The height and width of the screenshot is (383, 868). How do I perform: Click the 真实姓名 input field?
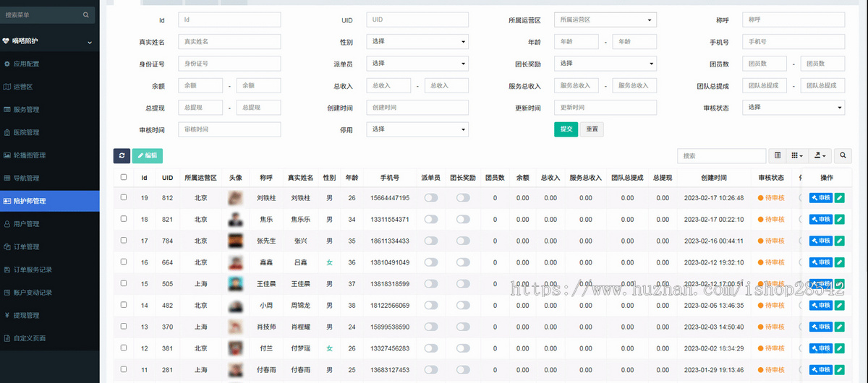[x=229, y=42]
